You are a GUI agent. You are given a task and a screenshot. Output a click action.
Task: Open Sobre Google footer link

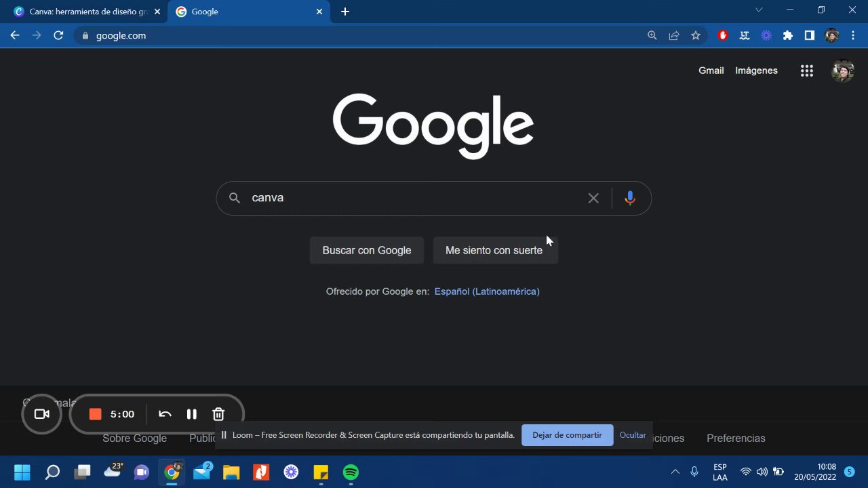(x=134, y=439)
